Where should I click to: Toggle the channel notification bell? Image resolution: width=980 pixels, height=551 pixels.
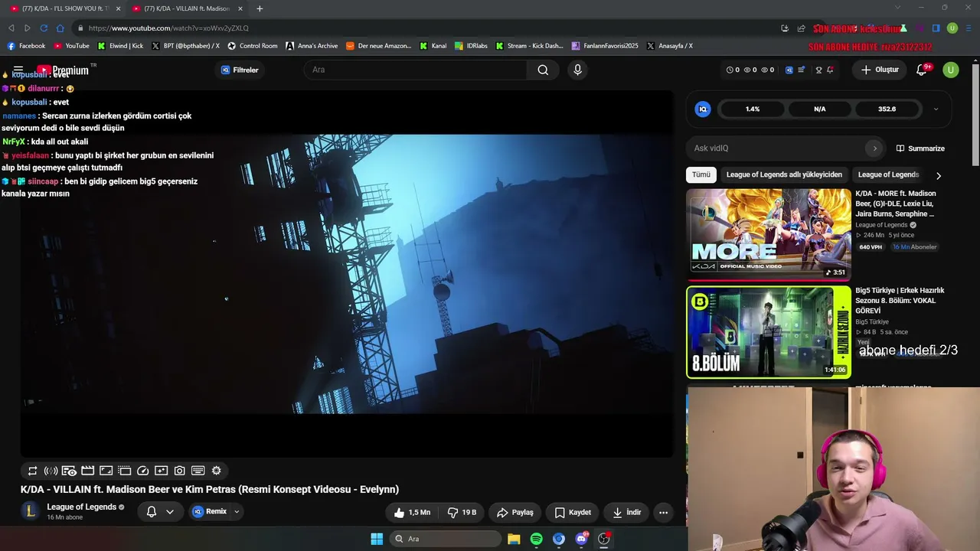tap(152, 512)
